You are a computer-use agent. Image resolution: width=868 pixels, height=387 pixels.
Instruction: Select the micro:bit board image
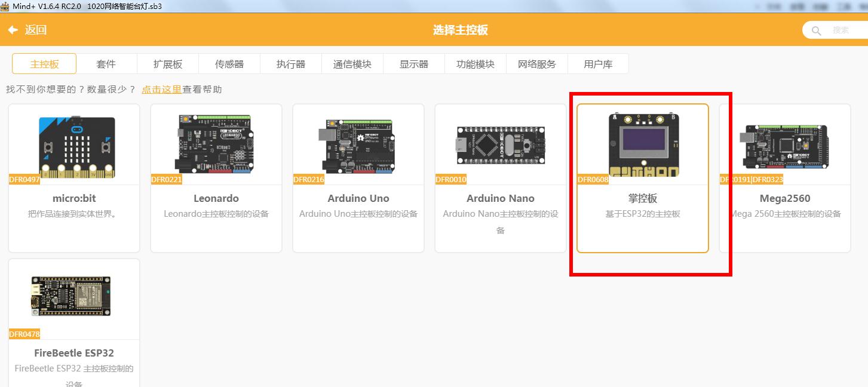[x=77, y=148]
